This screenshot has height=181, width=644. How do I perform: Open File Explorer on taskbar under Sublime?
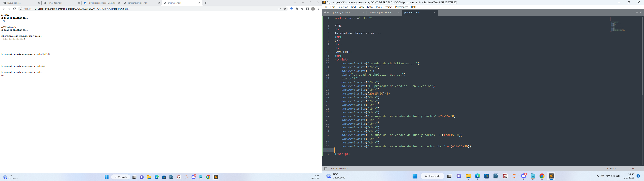pyautogui.click(x=468, y=176)
